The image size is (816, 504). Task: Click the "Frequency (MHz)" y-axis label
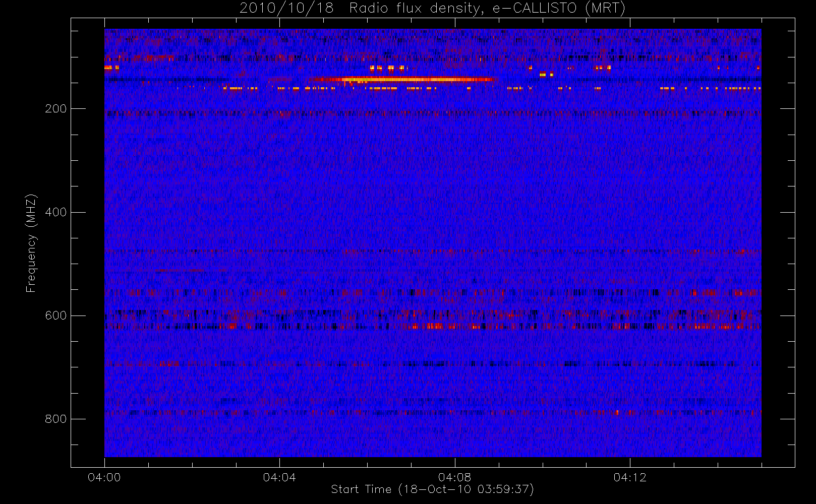31,243
